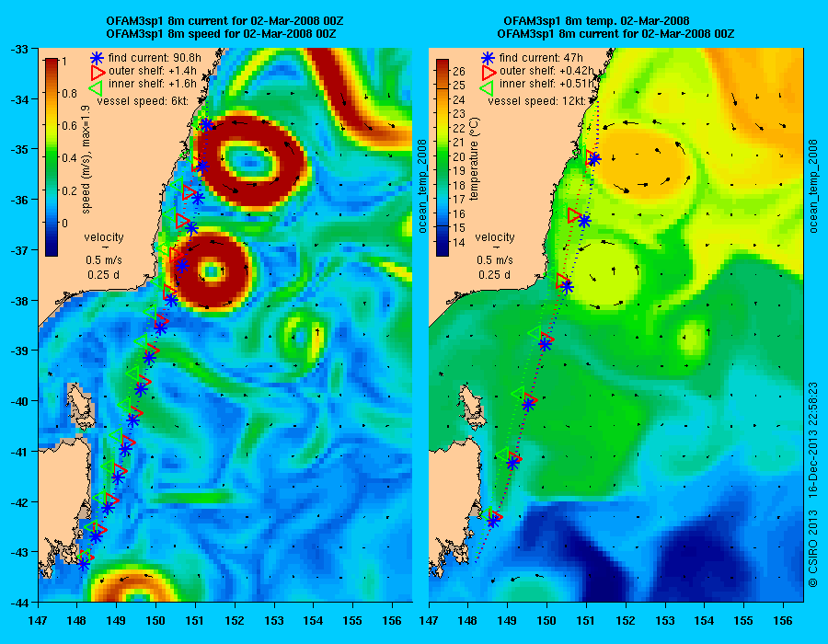Click longitude label '147' under the right map
The height and width of the screenshot is (644, 828).
coord(429,621)
